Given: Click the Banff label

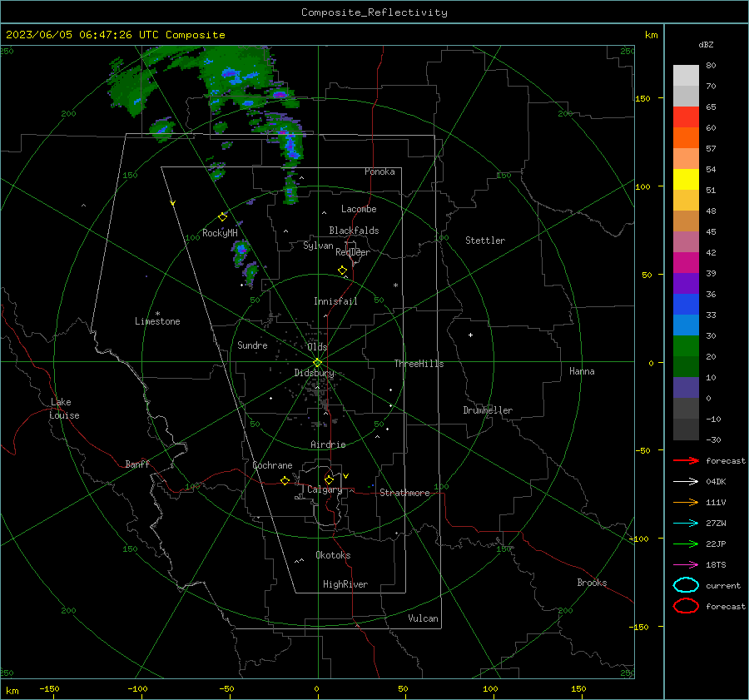Looking at the screenshot, I should 137,464.
